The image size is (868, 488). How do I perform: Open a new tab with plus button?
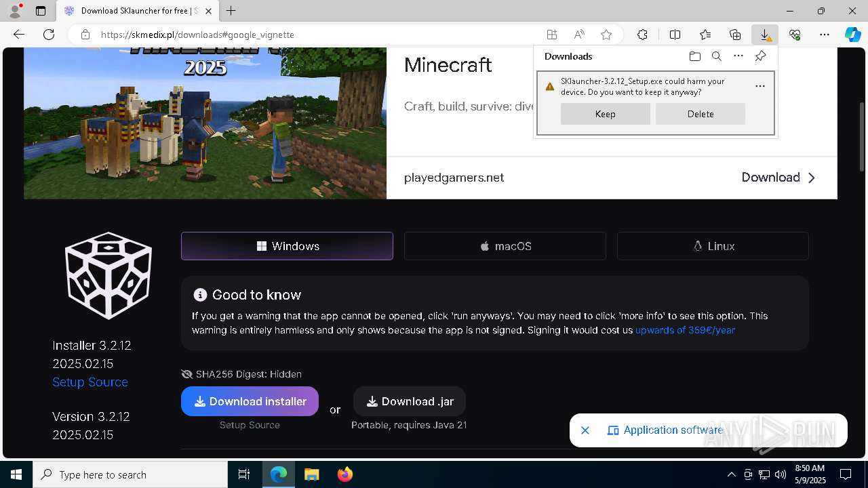click(x=231, y=11)
